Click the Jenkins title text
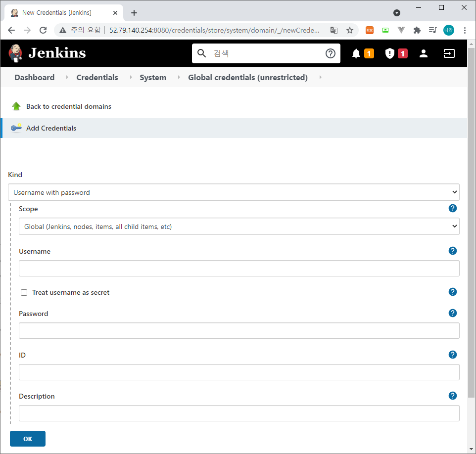This screenshot has width=476, height=454. click(57, 53)
